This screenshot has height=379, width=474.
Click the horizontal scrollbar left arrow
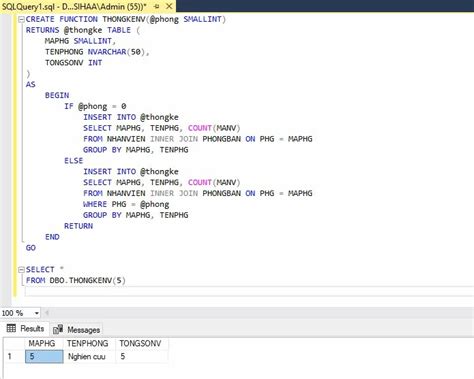47,313
